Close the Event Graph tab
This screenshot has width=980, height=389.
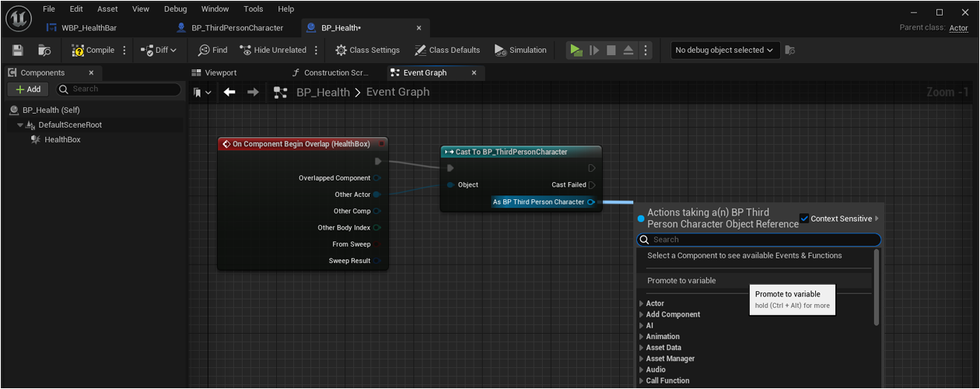point(474,72)
